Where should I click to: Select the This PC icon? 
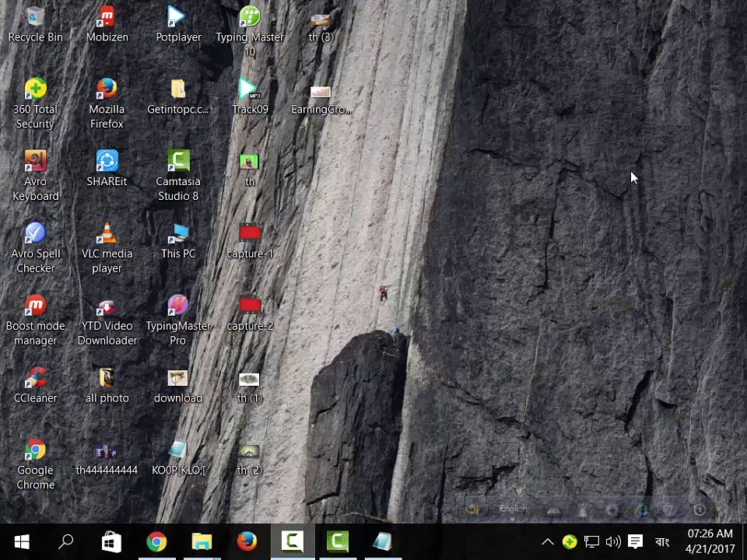click(x=178, y=241)
